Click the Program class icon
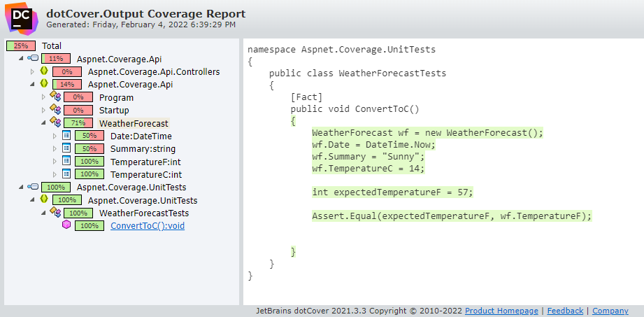This screenshot has width=644, height=317. click(55, 97)
